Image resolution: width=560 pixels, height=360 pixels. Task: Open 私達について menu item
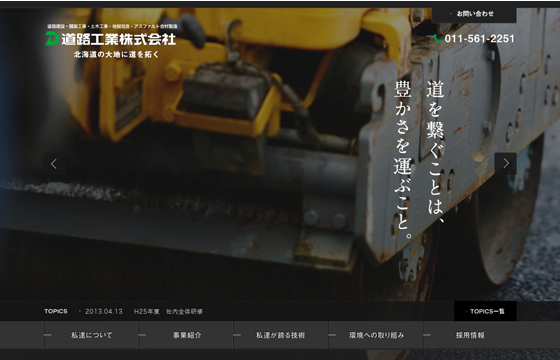pyautogui.click(x=91, y=335)
